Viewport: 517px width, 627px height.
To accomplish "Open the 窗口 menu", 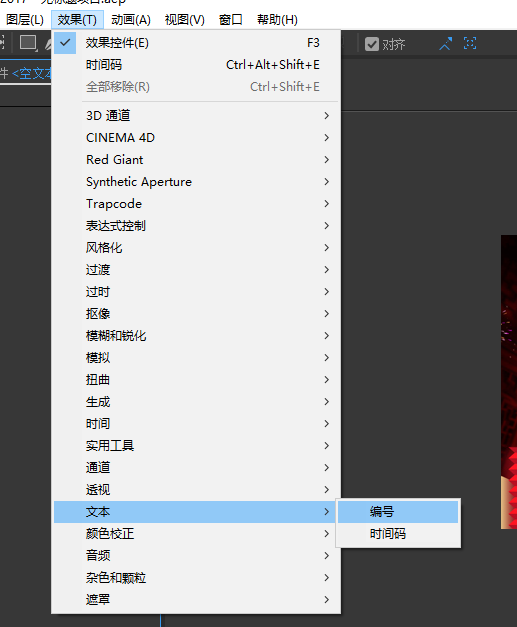I will tap(231, 20).
